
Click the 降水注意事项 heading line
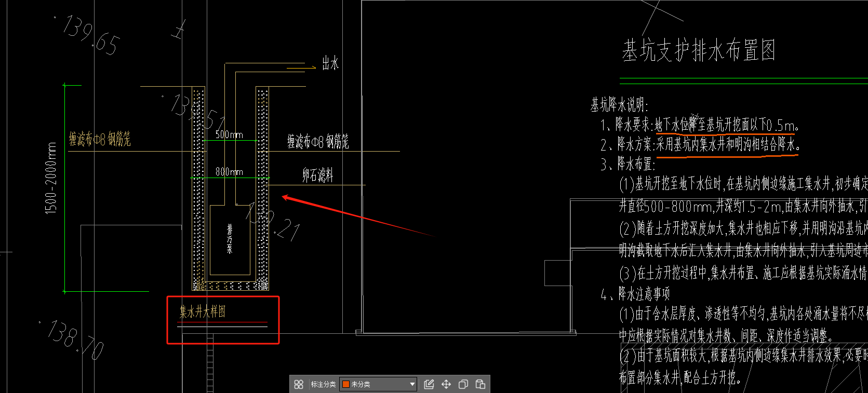pyautogui.click(x=635, y=294)
